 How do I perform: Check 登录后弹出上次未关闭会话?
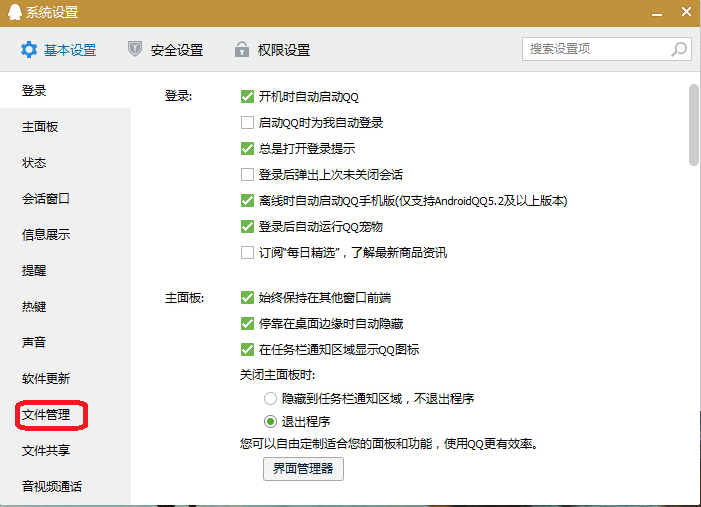247,174
